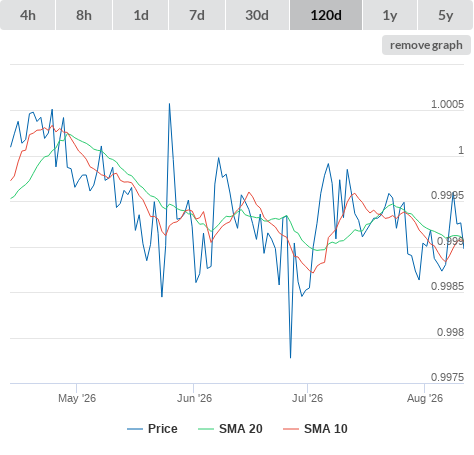Click the Aug '26 axis tick label
The image size is (474, 455).
pos(425,398)
